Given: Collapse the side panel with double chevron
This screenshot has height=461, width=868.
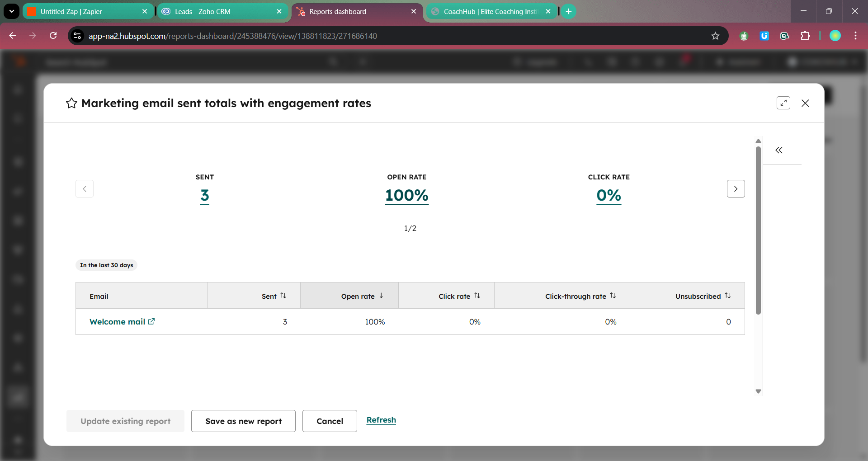Looking at the screenshot, I should point(778,150).
